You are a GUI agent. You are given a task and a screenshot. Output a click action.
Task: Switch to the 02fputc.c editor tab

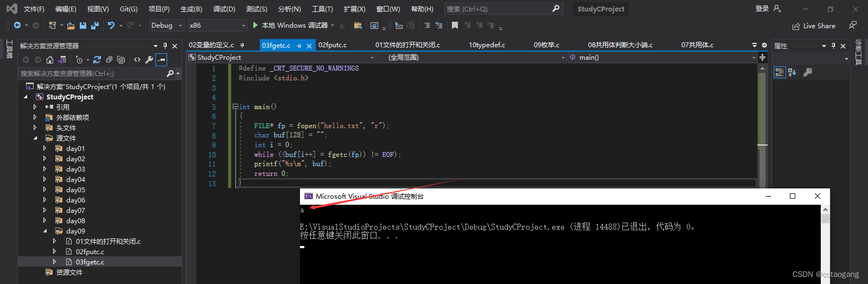(x=333, y=45)
